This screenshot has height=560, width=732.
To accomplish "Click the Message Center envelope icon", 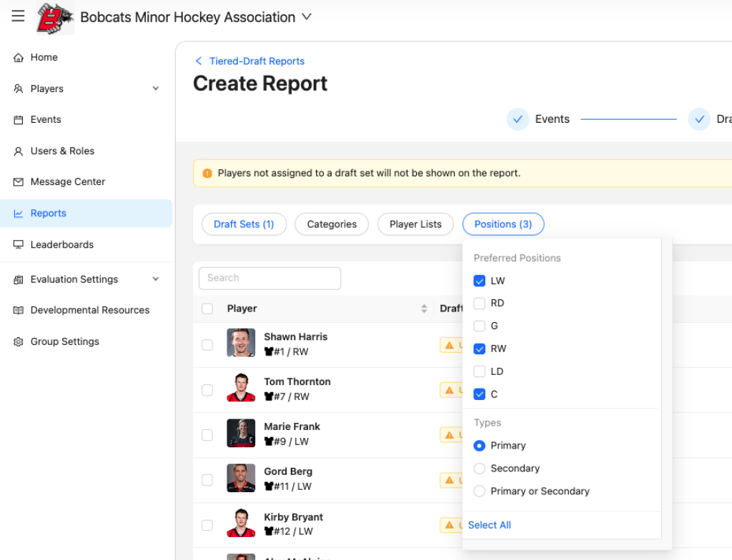I will [x=19, y=182].
